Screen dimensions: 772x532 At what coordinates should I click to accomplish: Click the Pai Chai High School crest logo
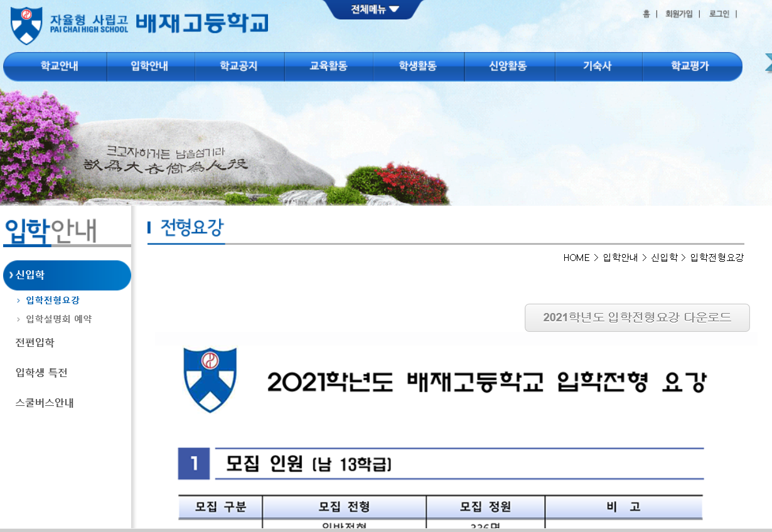click(x=26, y=26)
